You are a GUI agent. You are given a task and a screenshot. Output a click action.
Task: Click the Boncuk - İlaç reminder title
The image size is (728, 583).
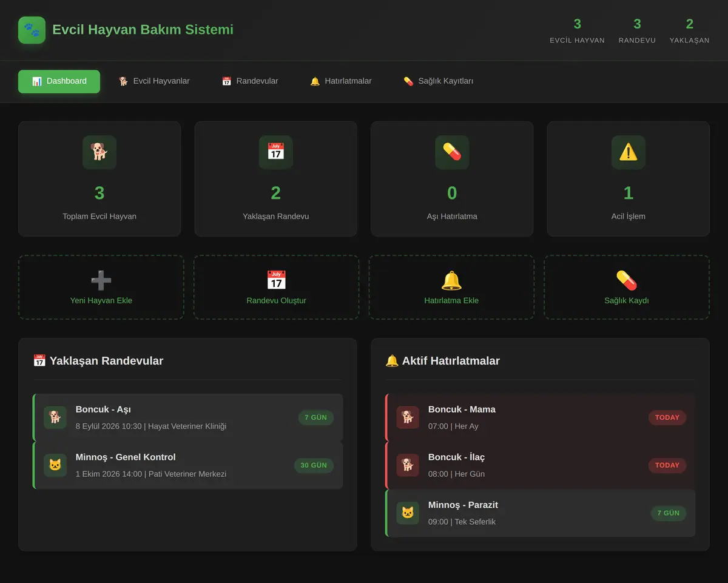click(x=456, y=457)
